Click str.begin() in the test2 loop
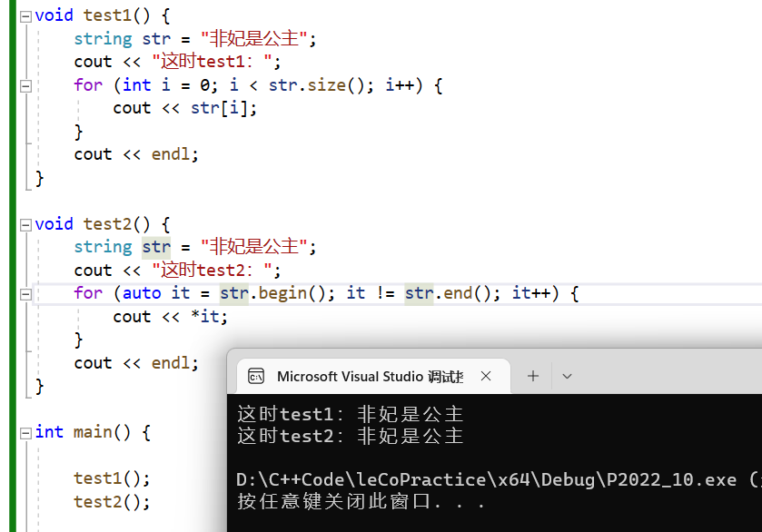 click(272, 293)
